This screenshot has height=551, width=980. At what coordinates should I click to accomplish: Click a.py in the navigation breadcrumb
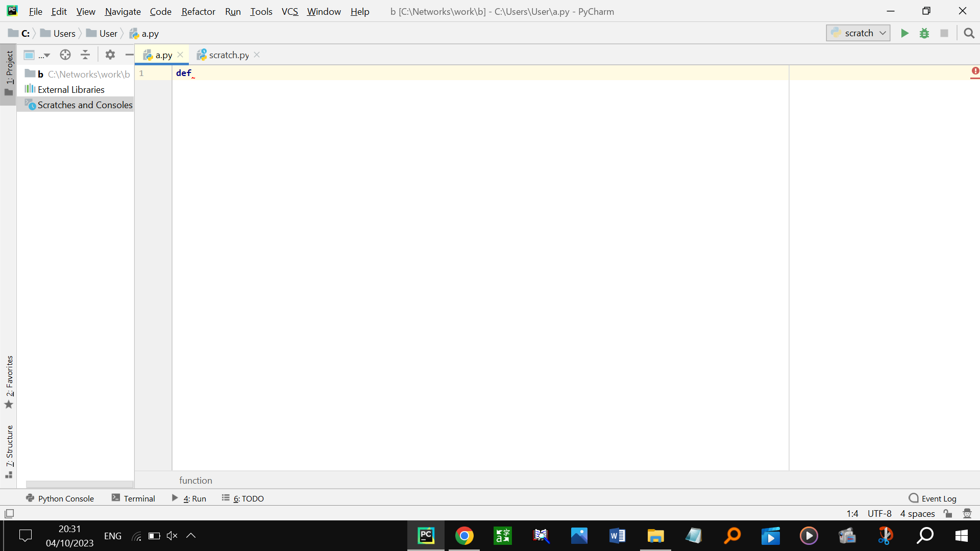coord(144,33)
